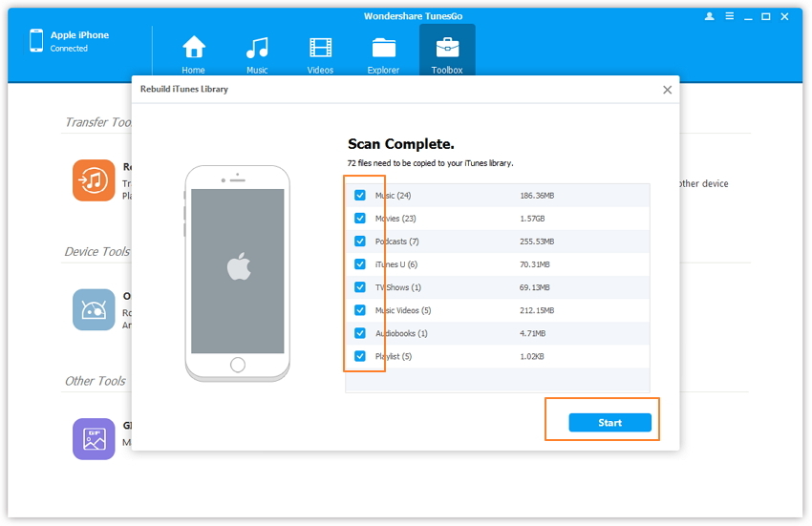
Task: Open the Videos section
Action: [x=320, y=53]
